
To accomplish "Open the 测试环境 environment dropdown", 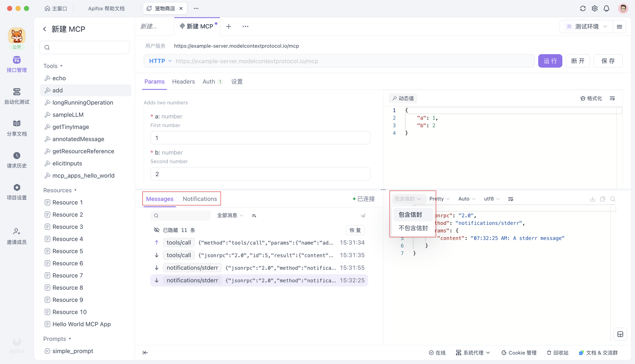I will [x=587, y=27].
